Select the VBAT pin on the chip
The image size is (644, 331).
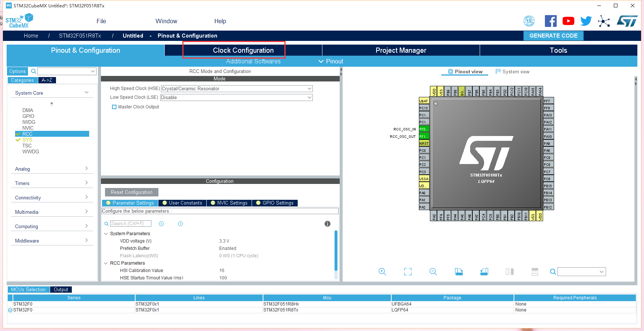click(424, 101)
